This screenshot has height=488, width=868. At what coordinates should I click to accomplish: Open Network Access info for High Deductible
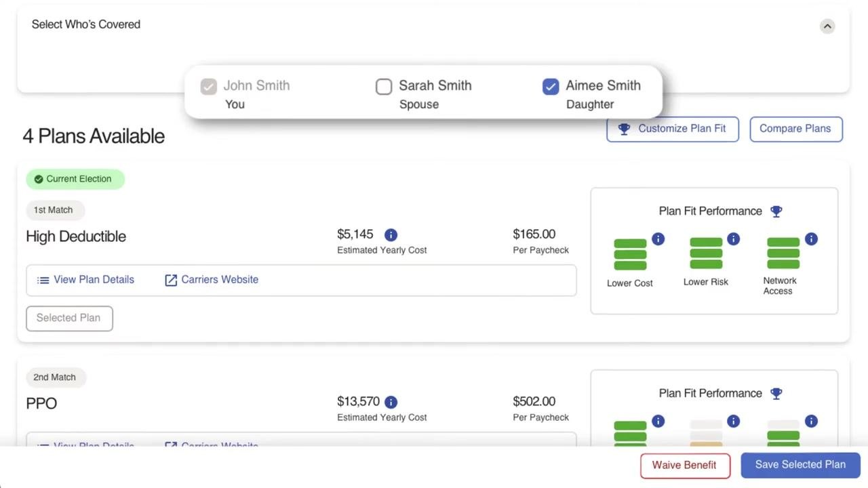pos(811,239)
